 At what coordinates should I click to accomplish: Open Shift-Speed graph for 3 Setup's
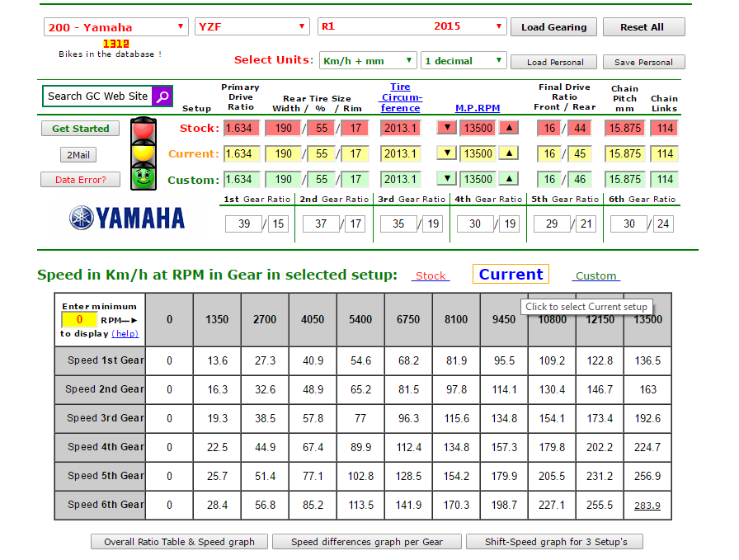553,542
